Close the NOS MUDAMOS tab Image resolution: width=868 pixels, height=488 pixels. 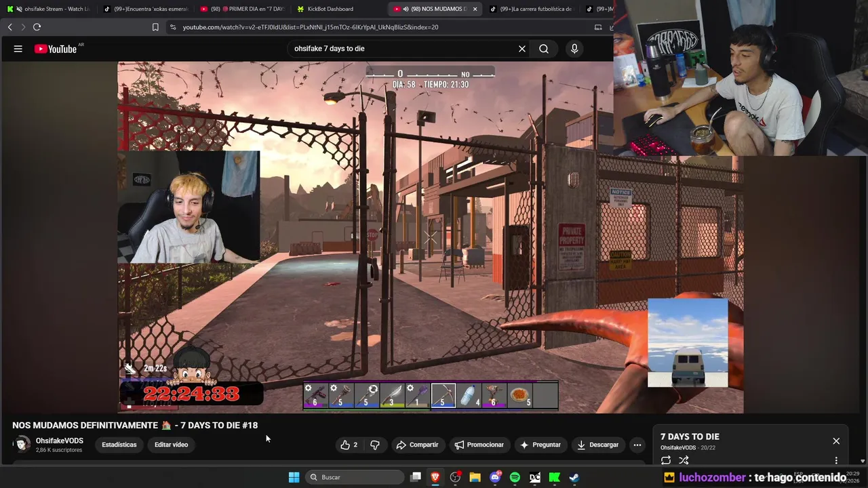pyautogui.click(x=475, y=9)
